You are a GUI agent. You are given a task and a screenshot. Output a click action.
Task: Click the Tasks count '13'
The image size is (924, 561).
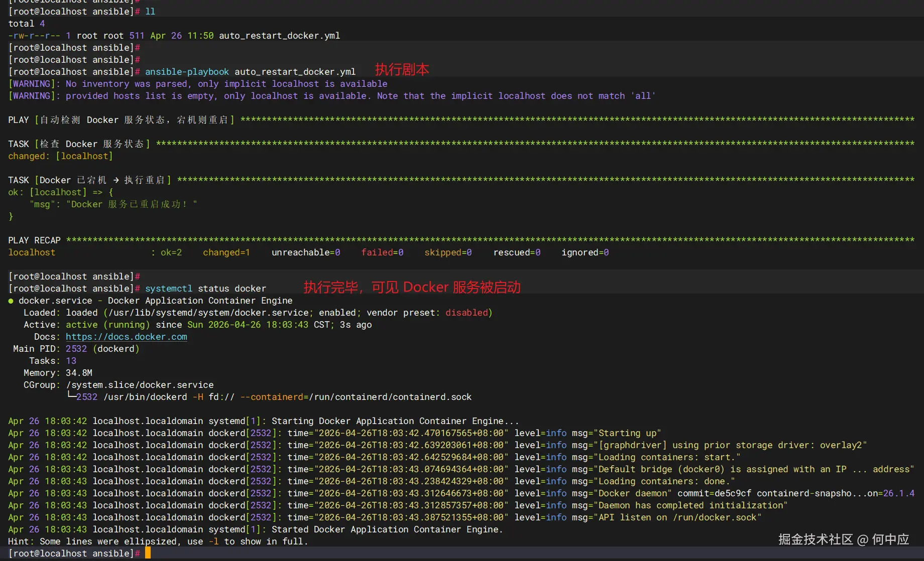pyautogui.click(x=71, y=361)
